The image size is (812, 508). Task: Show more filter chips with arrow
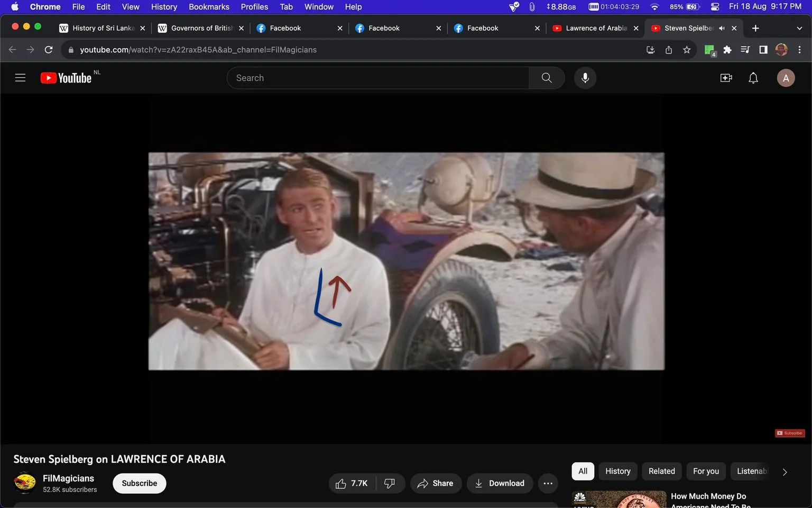coord(785,471)
